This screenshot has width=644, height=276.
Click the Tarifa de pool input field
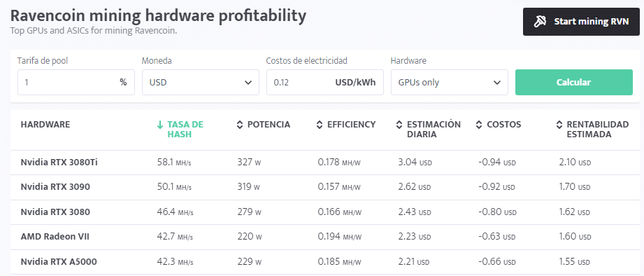(x=76, y=82)
